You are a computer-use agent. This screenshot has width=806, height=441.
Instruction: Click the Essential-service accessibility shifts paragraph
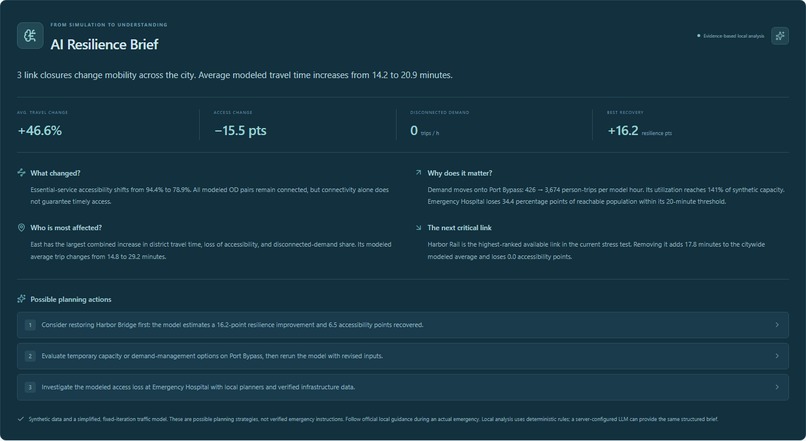pos(210,195)
